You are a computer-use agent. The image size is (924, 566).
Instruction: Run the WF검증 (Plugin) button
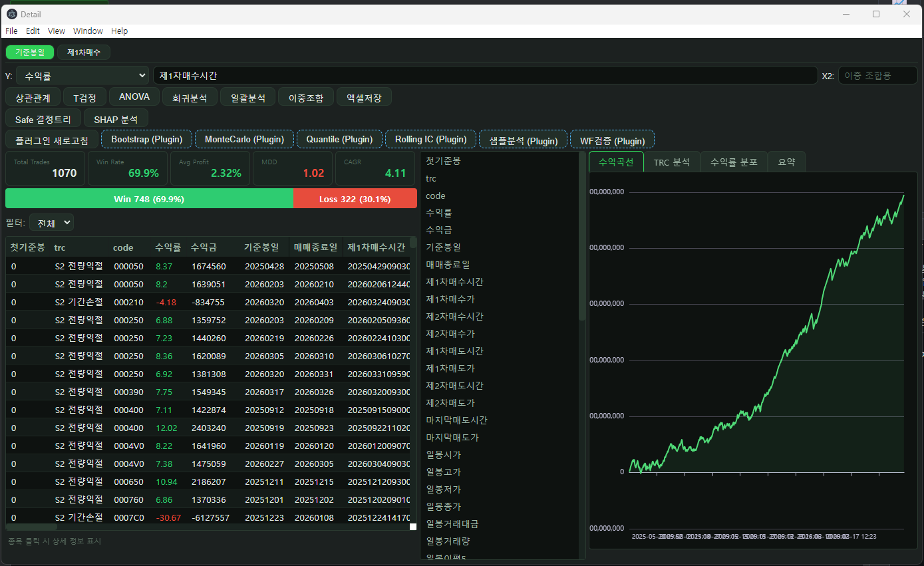[613, 140]
